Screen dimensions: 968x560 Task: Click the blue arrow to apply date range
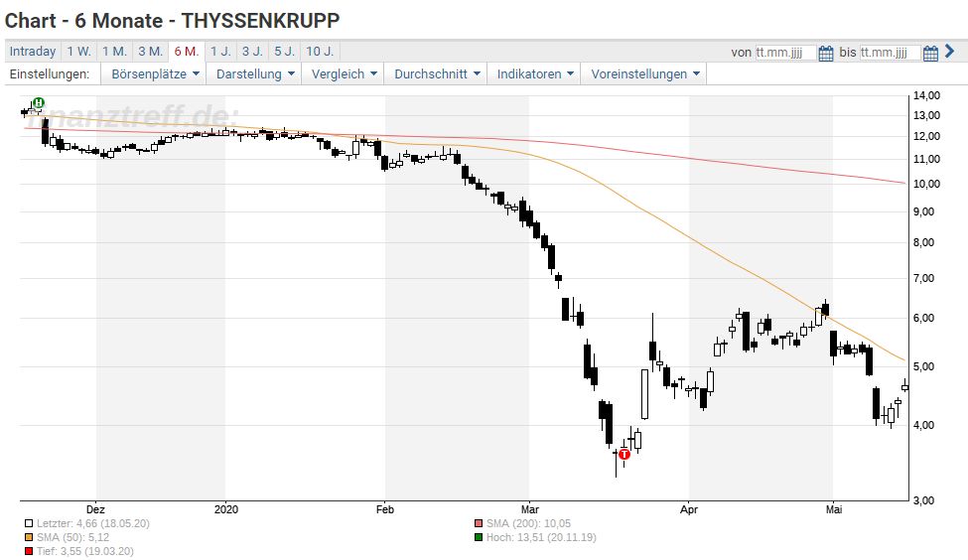coord(950,52)
